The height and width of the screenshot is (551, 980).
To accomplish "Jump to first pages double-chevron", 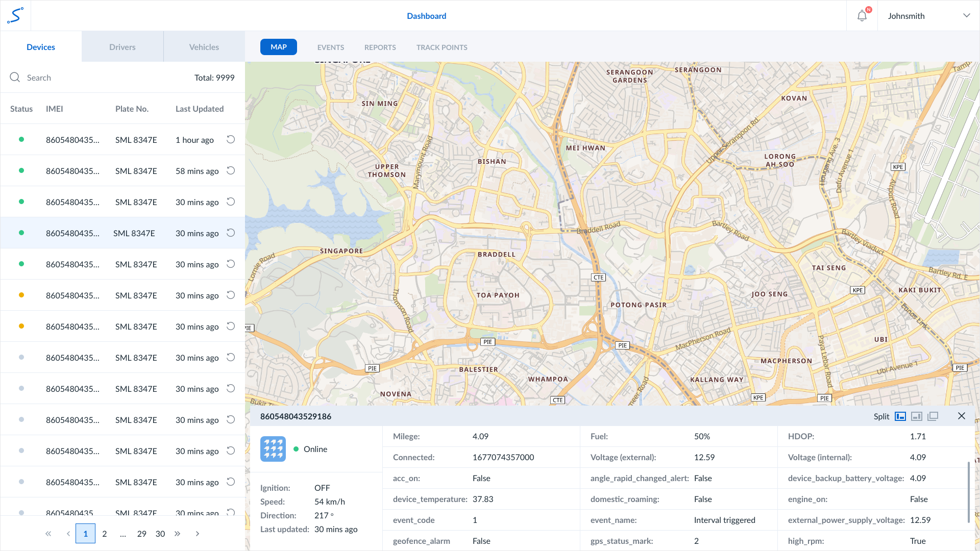I will (x=48, y=534).
